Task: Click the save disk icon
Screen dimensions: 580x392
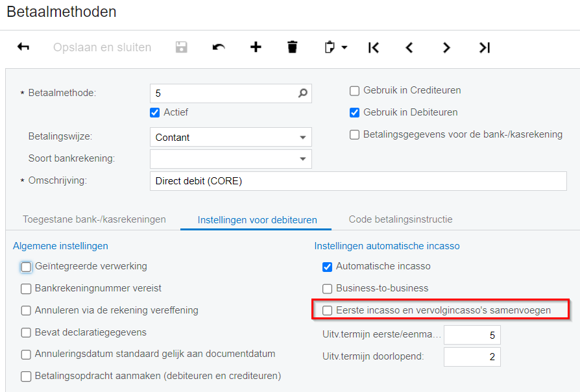Action: point(182,47)
